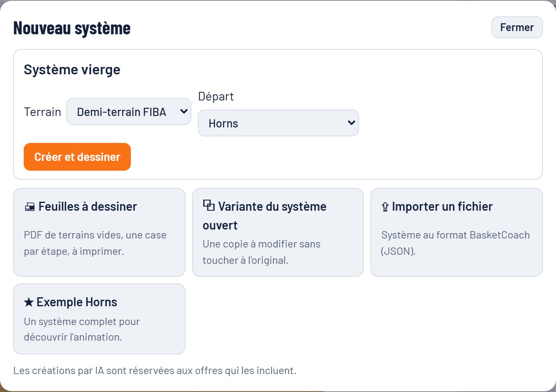Click the text 'PDF de terrains vides, une case'

pyautogui.click(x=95, y=235)
